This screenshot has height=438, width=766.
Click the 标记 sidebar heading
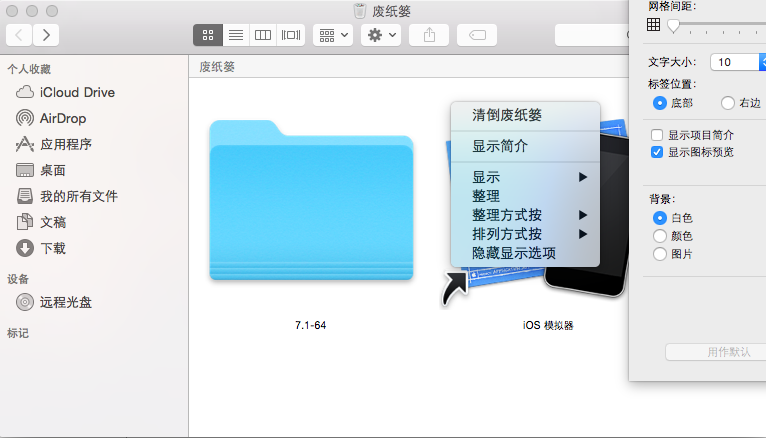[x=18, y=334]
